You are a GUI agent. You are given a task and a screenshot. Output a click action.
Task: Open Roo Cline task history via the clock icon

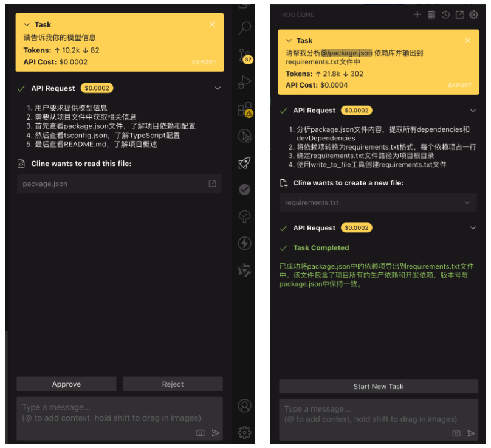[x=445, y=15]
